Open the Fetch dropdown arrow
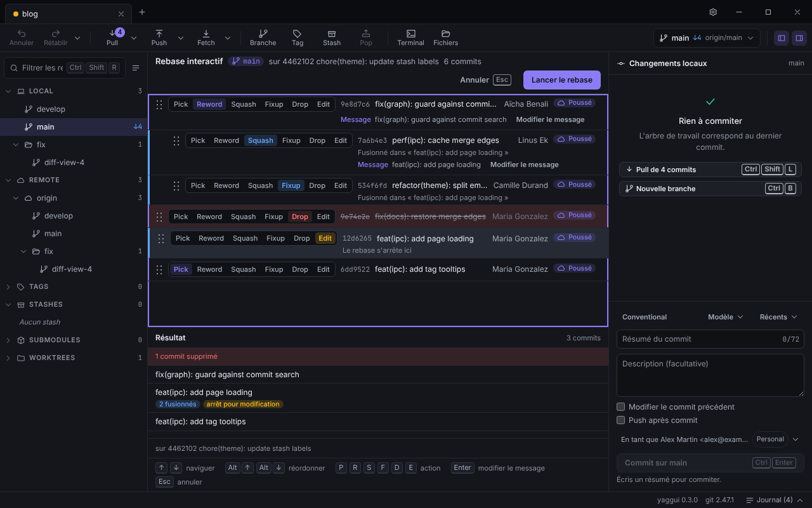The width and height of the screenshot is (812, 508). point(228,38)
